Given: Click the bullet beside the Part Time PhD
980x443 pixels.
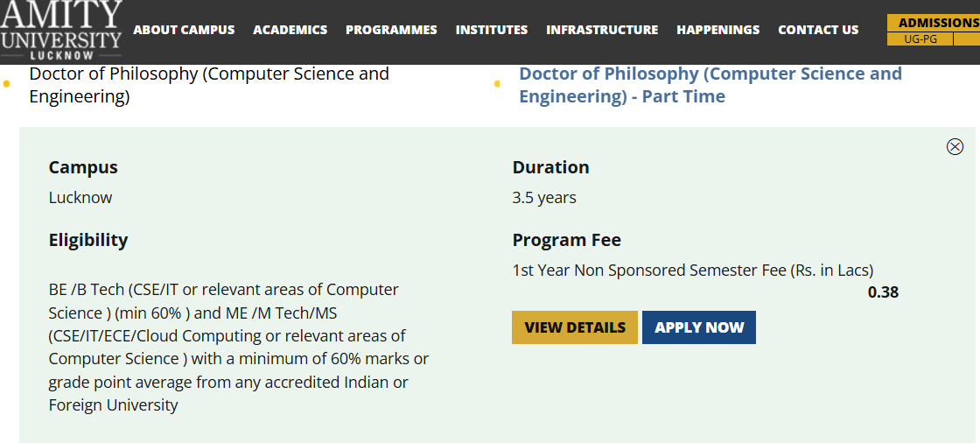Looking at the screenshot, I should point(497,84).
